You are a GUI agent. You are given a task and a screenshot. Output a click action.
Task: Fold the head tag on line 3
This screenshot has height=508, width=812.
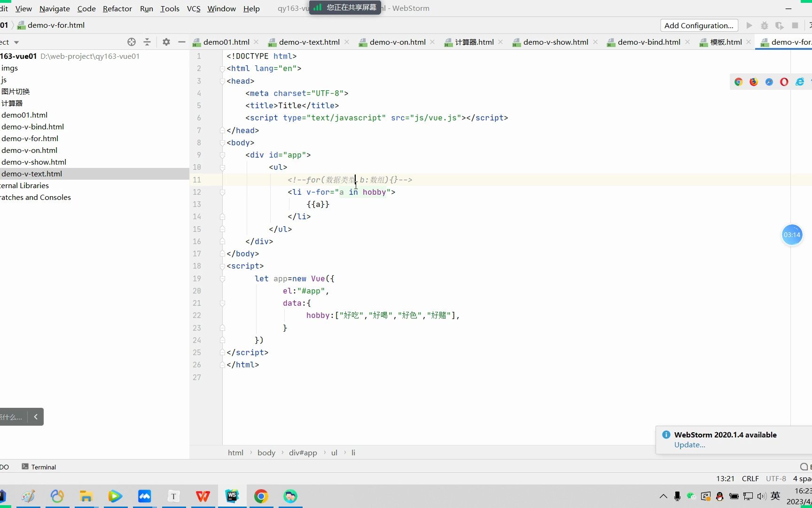tap(222, 81)
